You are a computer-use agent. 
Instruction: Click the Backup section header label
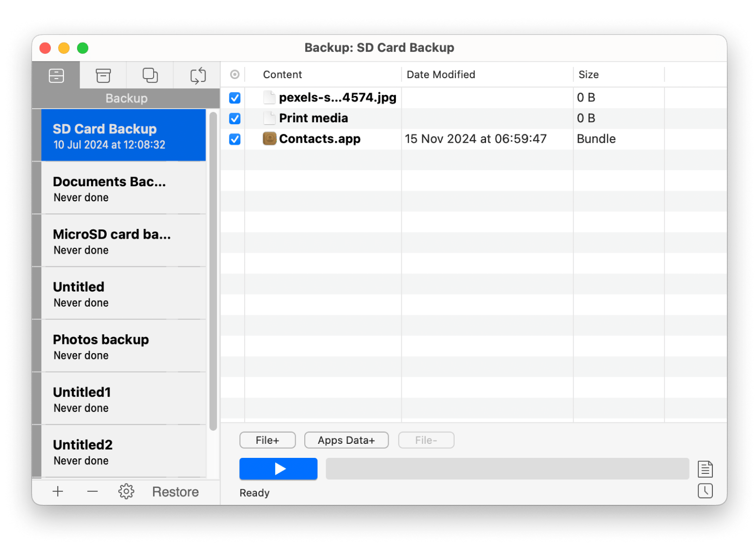click(x=126, y=98)
